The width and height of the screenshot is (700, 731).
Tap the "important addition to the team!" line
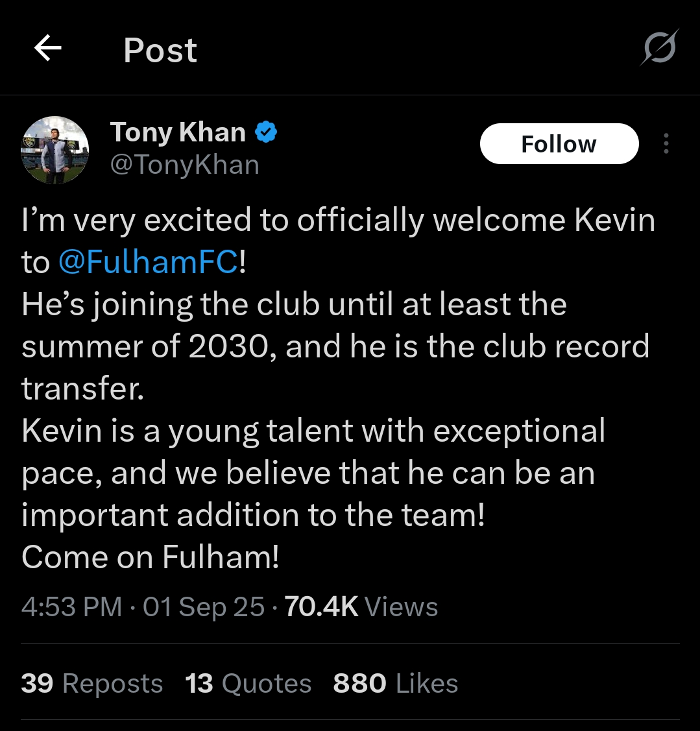(x=253, y=515)
